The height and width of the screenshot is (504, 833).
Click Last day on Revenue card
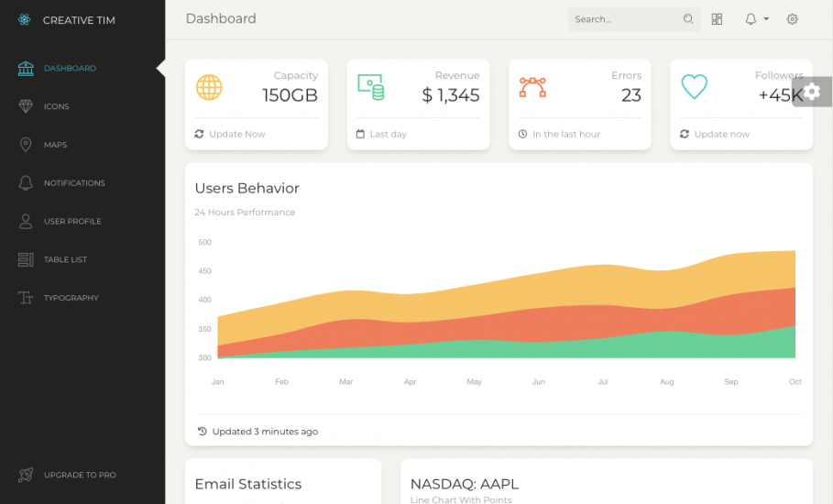pos(389,134)
